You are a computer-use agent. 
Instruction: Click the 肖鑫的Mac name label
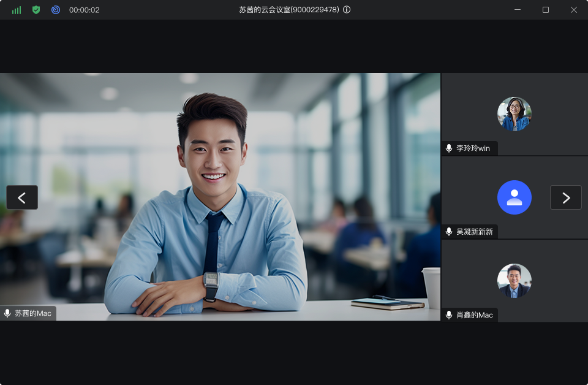pyautogui.click(x=474, y=315)
